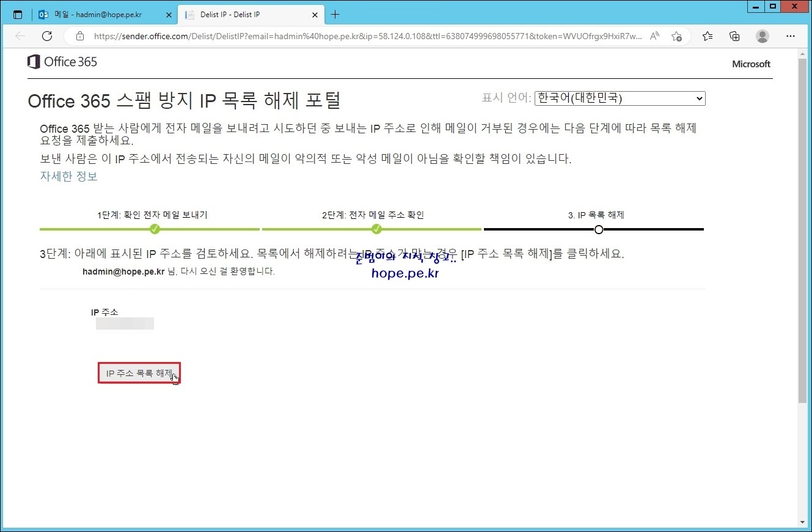The height and width of the screenshot is (532, 812).
Task: Expand the 표시 언어 language dropdown
Action: pyautogui.click(x=620, y=98)
